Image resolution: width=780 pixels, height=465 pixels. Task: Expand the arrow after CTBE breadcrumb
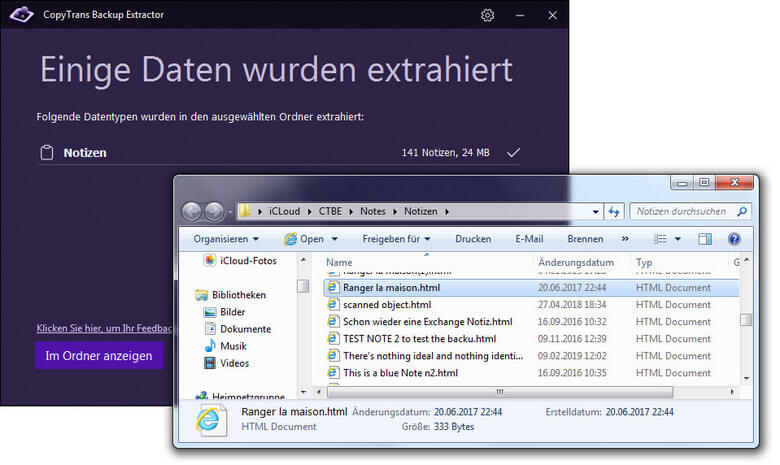[351, 212]
